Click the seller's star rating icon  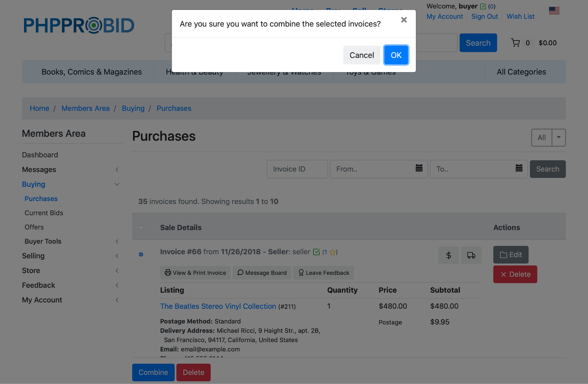click(332, 252)
